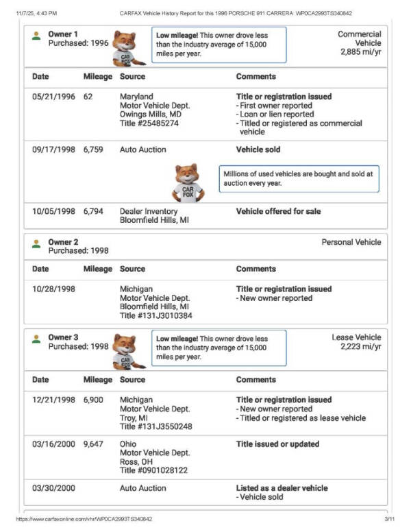Select Michigan Title #131J3550248
This screenshot has width=411, height=532.
(x=156, y=426)
